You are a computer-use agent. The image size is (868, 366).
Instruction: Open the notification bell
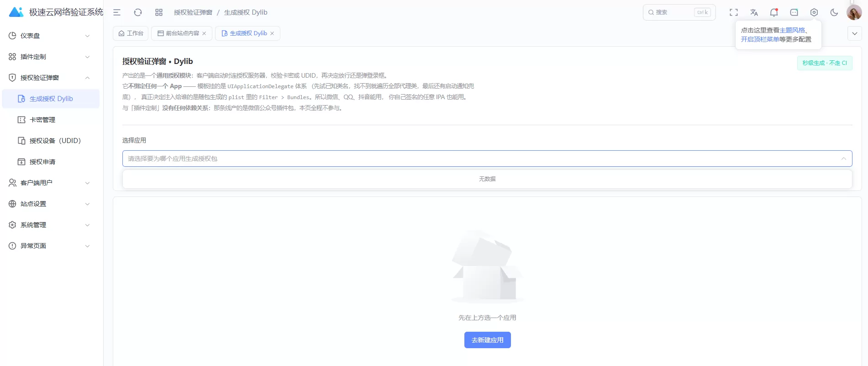click(x=774, y=12)
